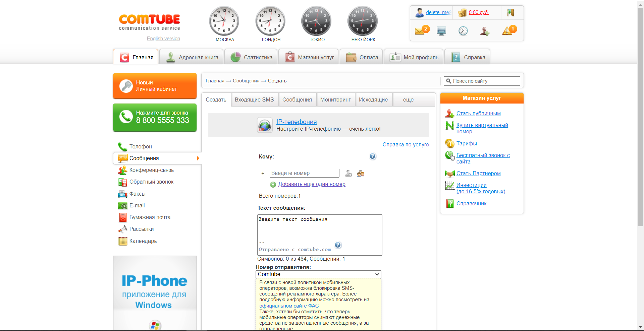Open the warning triangle alerts icon
This screenshot has width=644, height=331.
coord(509,30)
